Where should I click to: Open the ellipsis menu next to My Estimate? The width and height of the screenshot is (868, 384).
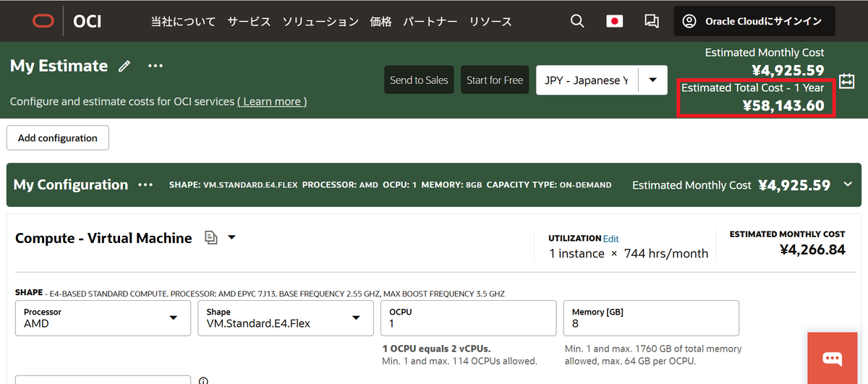pos(156,66)
